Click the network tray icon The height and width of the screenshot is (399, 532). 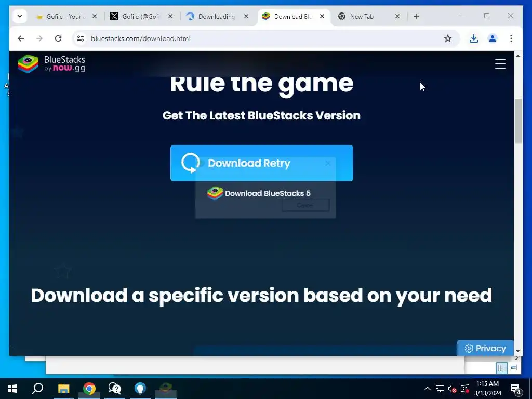(440, 389)
